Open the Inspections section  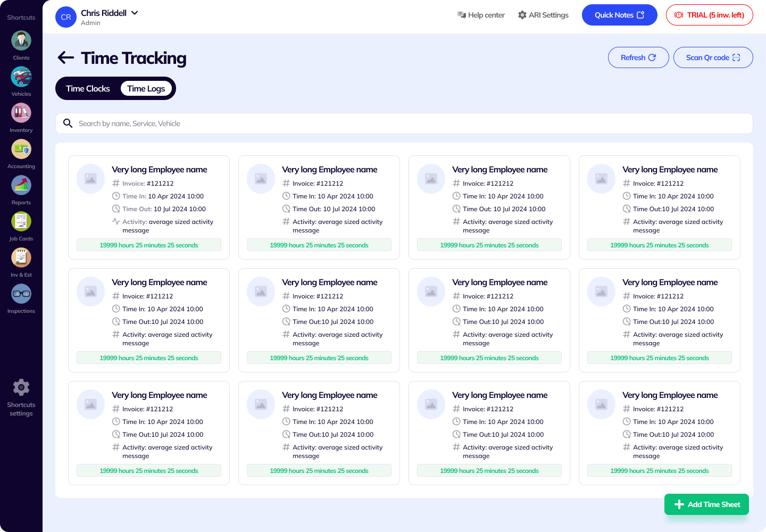(21, 294)
